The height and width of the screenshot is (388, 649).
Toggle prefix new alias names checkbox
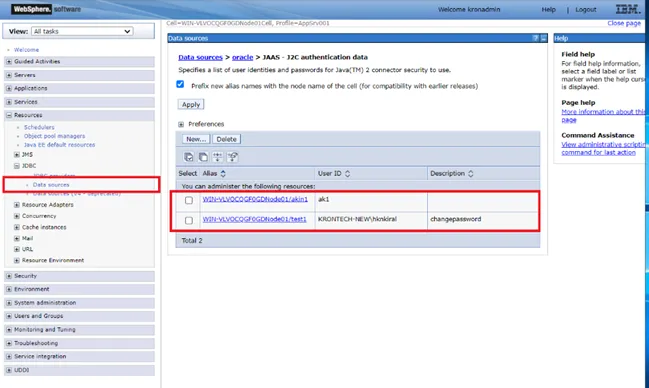180,84
